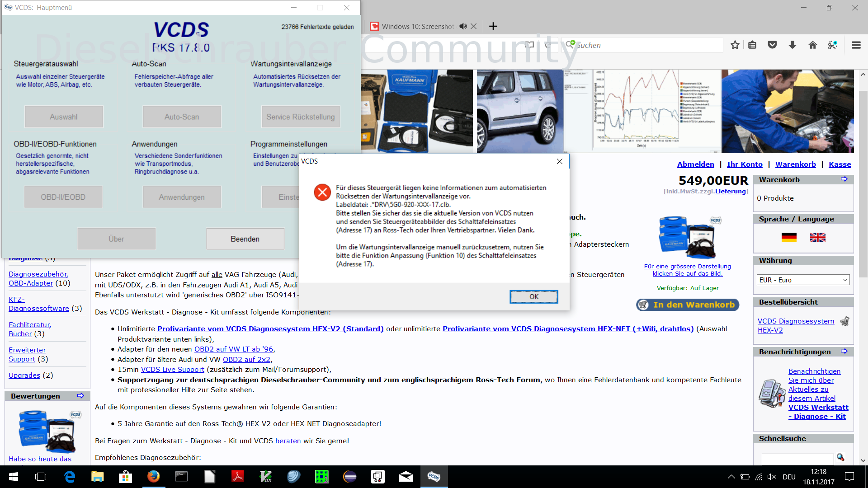Click the developer tools icon in toolbar

point(832,45)
